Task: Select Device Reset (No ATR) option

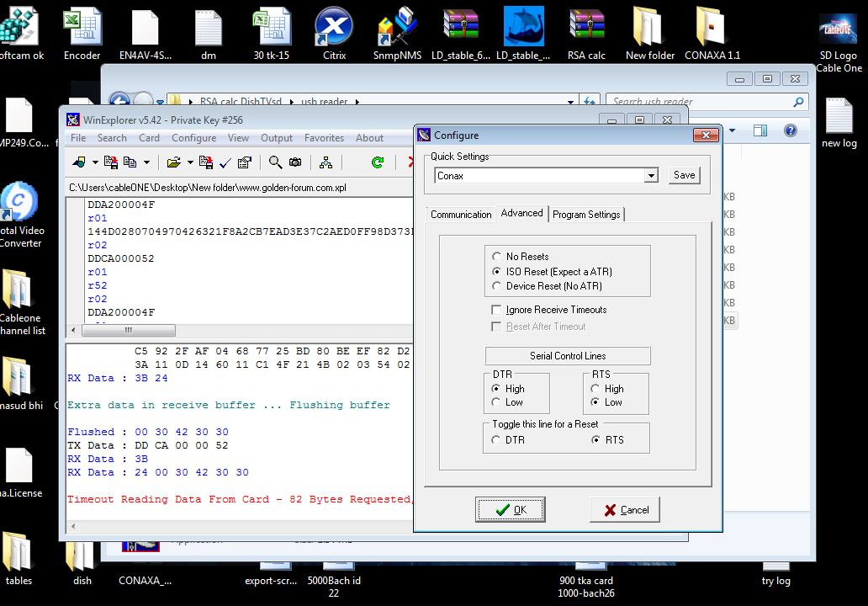Action: click(x=547, y=286)
